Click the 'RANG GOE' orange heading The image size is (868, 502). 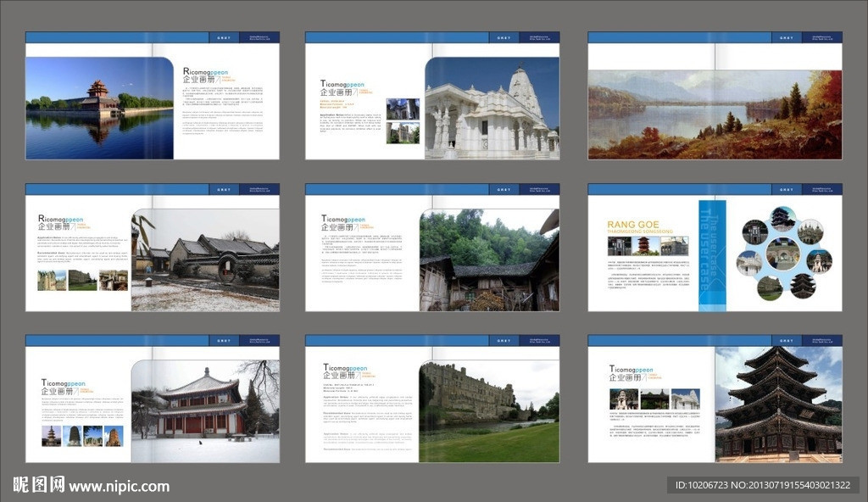pos(632,225)
